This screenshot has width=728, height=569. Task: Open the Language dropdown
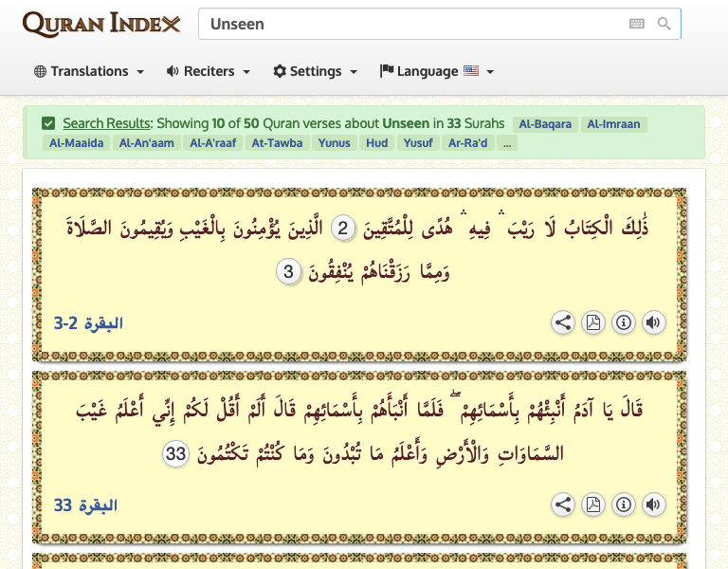[x=437, y=71]
